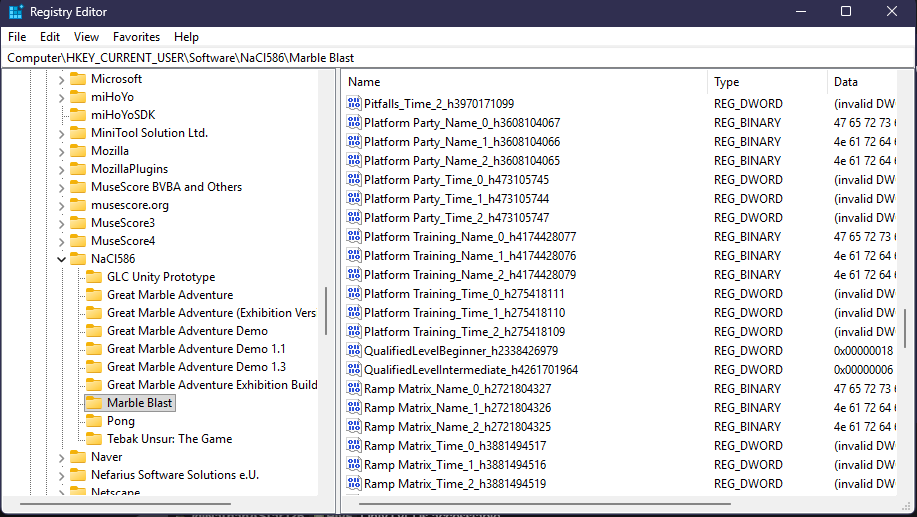
Task: Click the registry path address bar
Action: click(457, 58)
